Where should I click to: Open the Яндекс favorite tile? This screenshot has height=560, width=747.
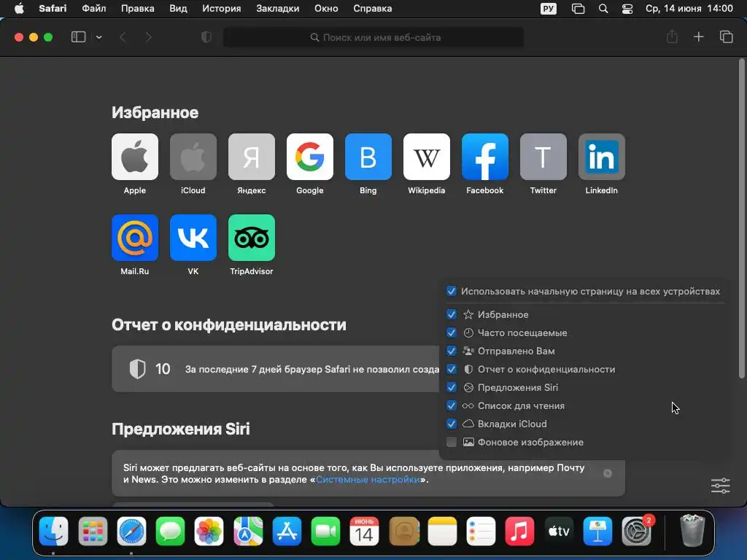[x=252, y=157]
